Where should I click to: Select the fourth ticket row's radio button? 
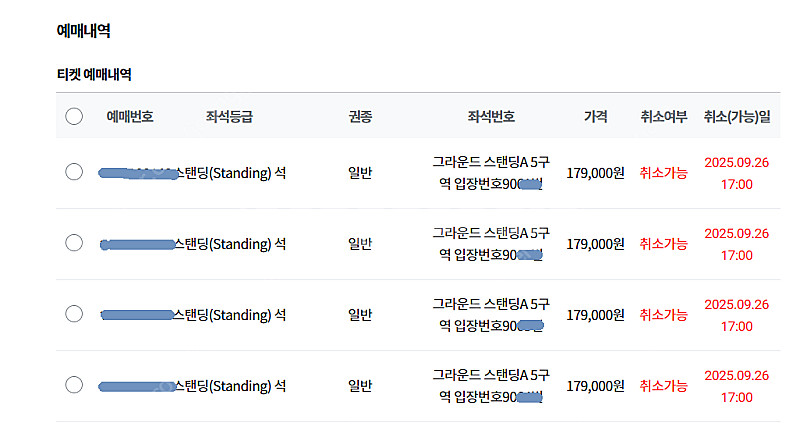74,384
